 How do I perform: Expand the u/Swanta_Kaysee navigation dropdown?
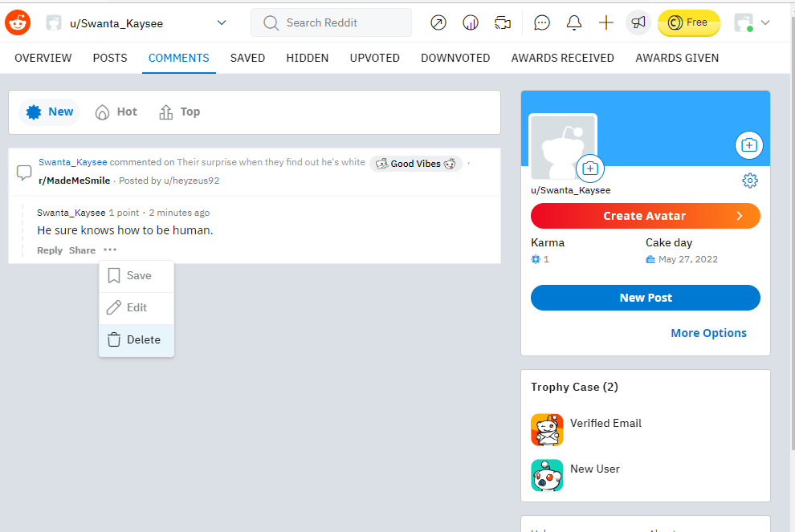coord(222,22)
